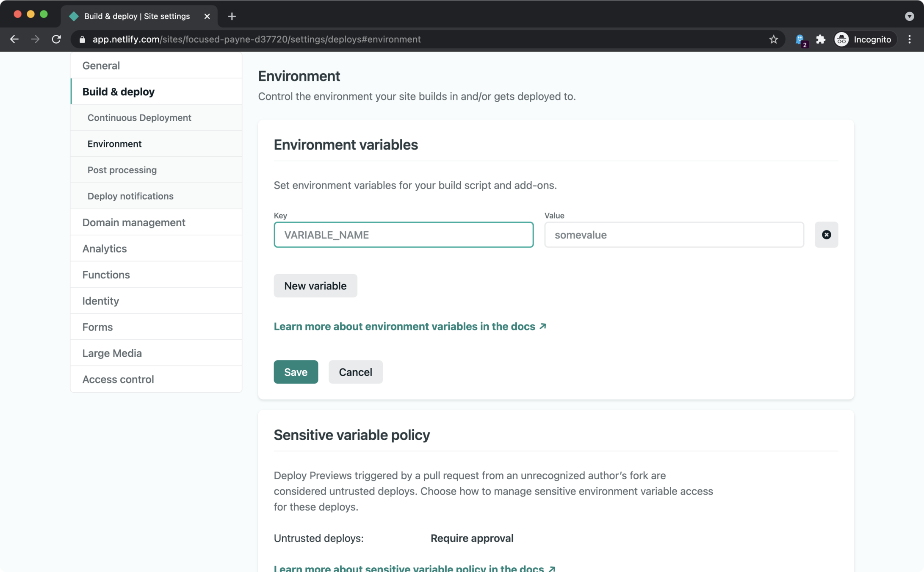This screenshot has height=572, width=924.
Task: Bookmark this page with the star icon
Action: coord(773,39)
